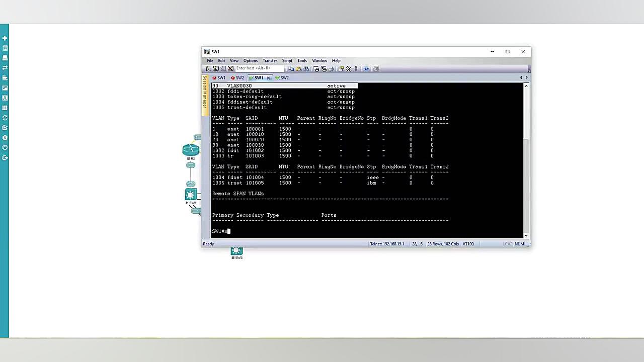
Task: Click the two-arrows link icon in left sidebar
Action: pos(5,68)
